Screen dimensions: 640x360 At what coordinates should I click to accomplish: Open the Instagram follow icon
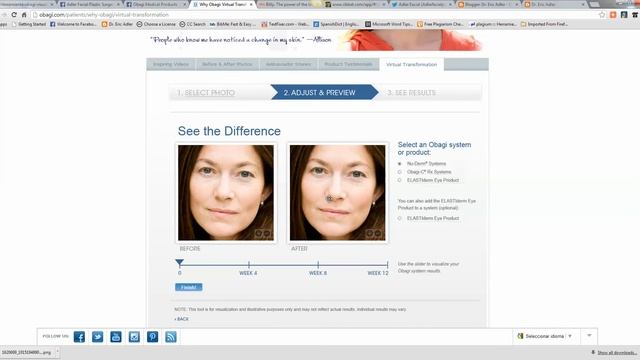pyautogui.click(x=134, y=337)
